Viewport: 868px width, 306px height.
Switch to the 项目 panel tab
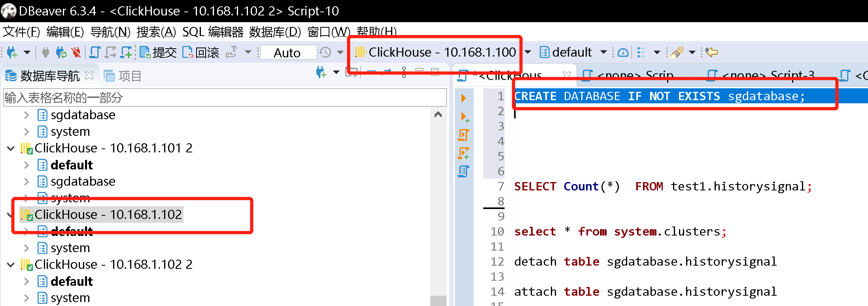click(123, 76)
